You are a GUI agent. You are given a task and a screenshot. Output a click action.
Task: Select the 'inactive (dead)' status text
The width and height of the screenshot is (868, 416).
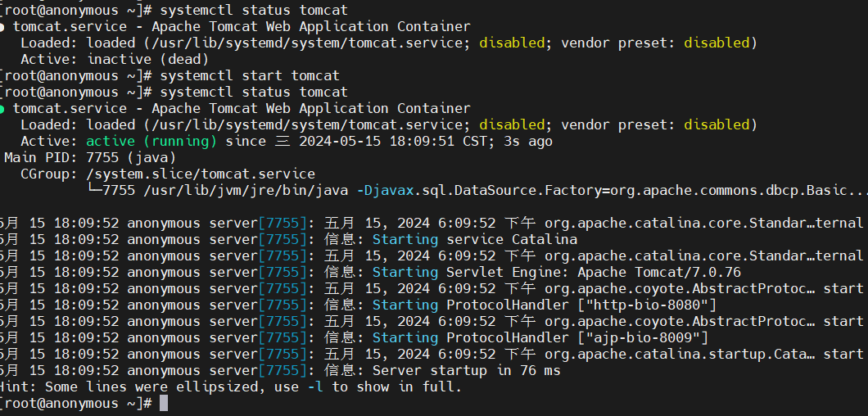tap(147, 59)
